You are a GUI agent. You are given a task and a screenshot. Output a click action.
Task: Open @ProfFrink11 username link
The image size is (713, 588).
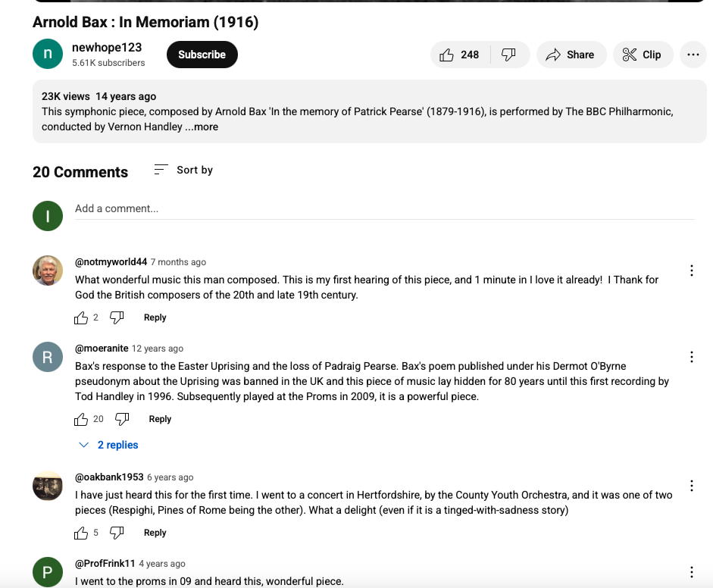coord(105,564)
